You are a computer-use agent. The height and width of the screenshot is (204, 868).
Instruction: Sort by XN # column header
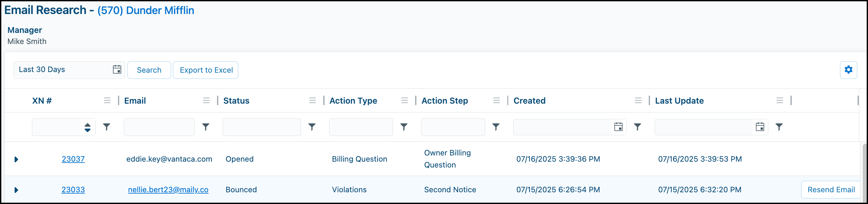point(42,100)
